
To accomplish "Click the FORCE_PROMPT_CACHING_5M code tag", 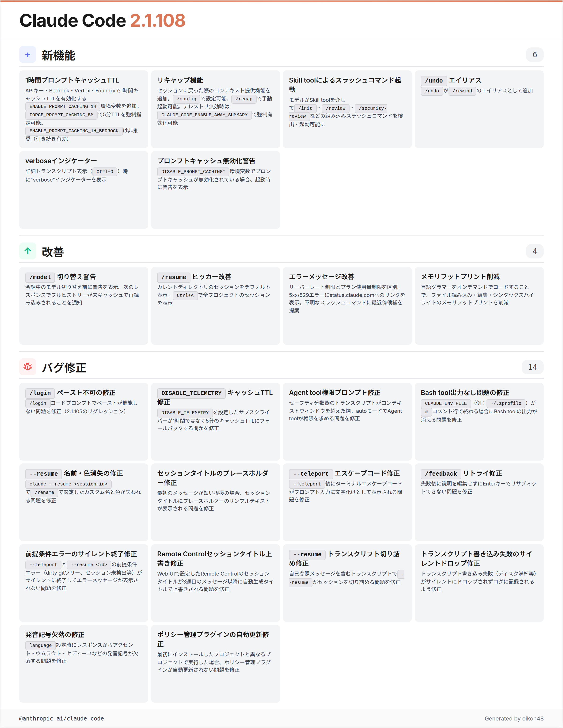I will [x=61, y=115].
